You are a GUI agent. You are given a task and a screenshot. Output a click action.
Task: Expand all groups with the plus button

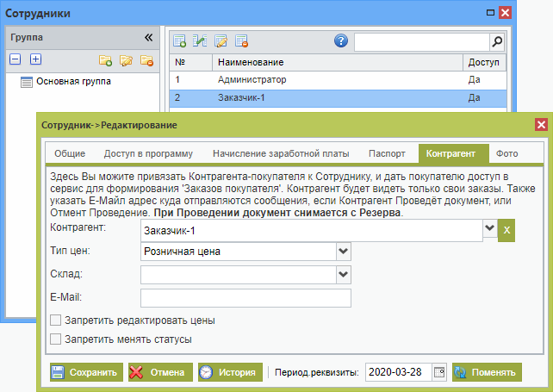pyautogui.click(x=36, y=59)
